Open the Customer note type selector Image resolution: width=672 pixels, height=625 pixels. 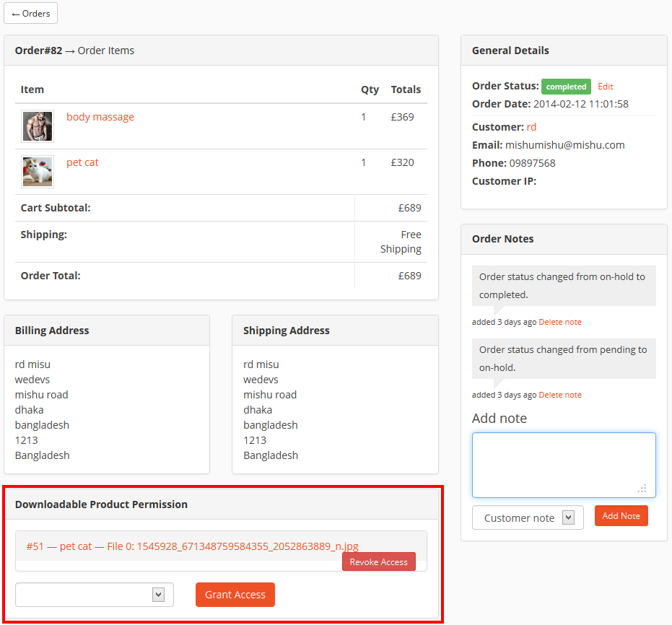coord(528,517)
